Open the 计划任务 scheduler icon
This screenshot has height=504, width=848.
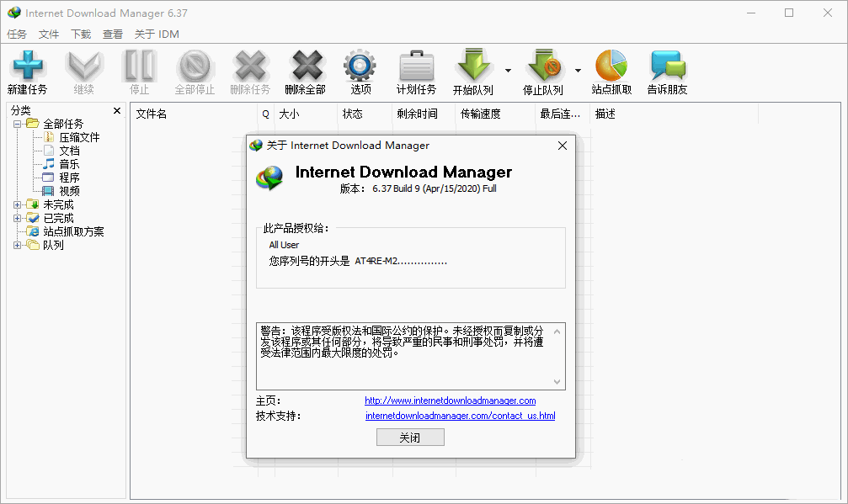coord(416,66)
